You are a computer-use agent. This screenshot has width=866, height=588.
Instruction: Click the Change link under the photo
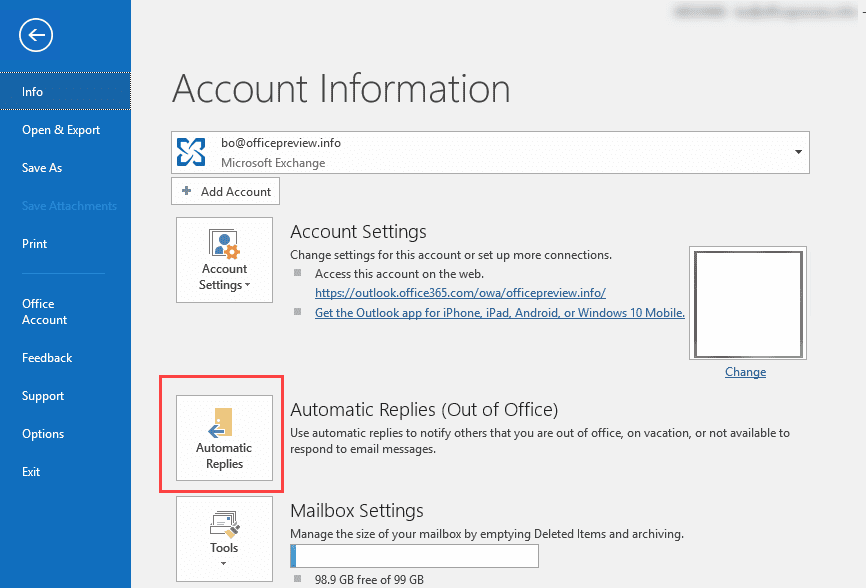coord(745,372)
